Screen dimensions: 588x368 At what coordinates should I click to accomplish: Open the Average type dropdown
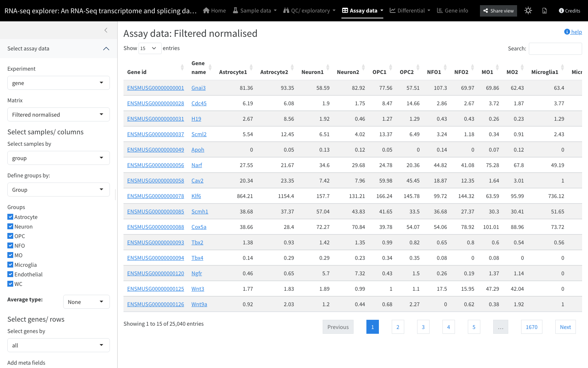coord(86,302)
